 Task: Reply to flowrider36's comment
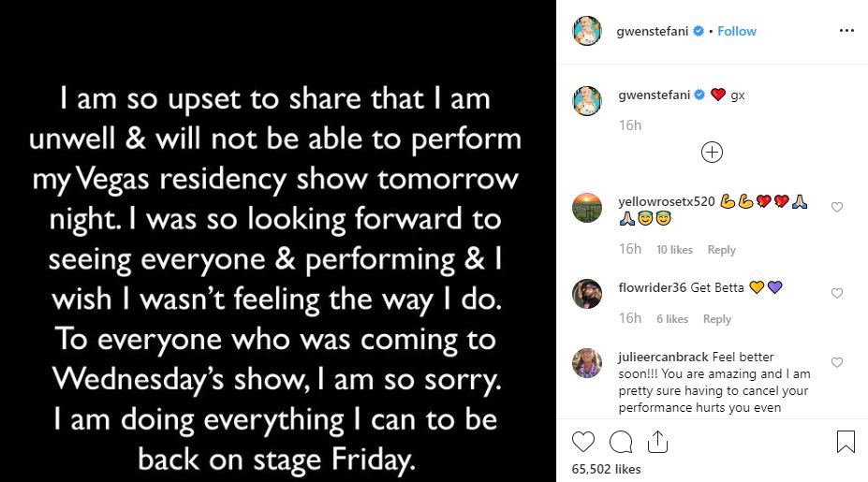pyautogui.click(x=716, y=319)
